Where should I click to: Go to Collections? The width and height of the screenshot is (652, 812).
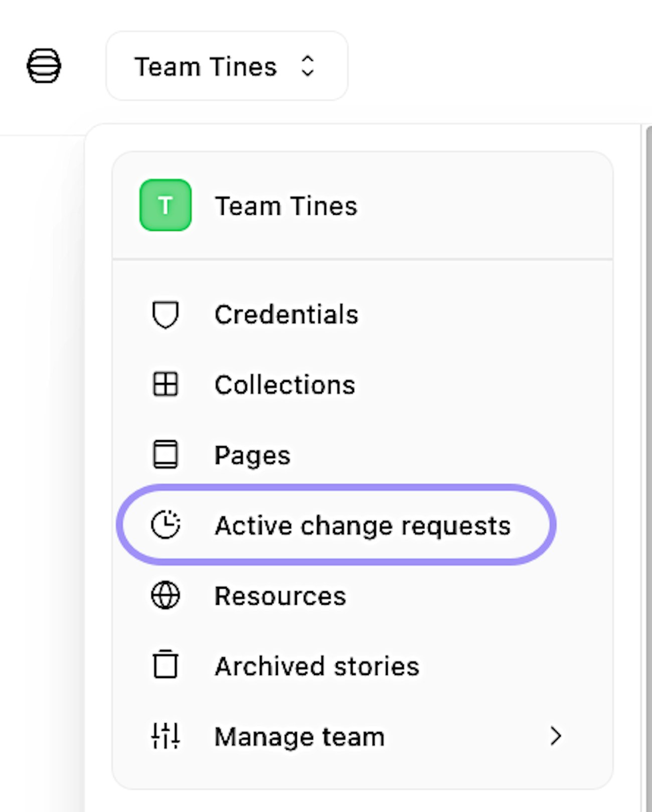point(285,385)
